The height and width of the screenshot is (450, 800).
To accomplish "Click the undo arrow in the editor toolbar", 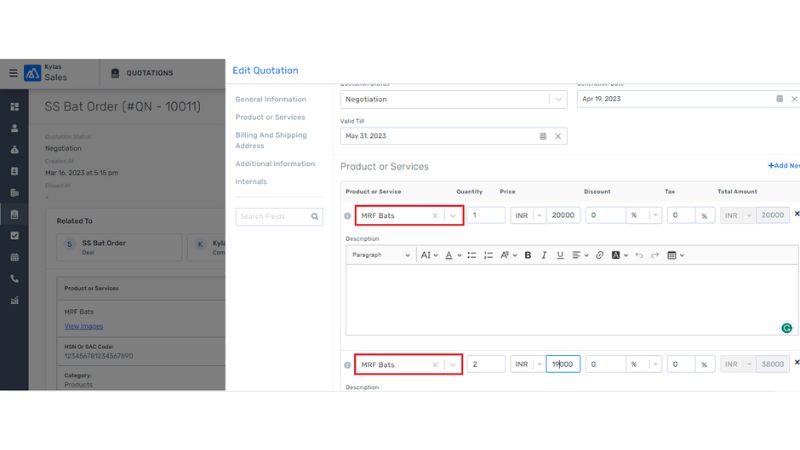I will (639, 255).
